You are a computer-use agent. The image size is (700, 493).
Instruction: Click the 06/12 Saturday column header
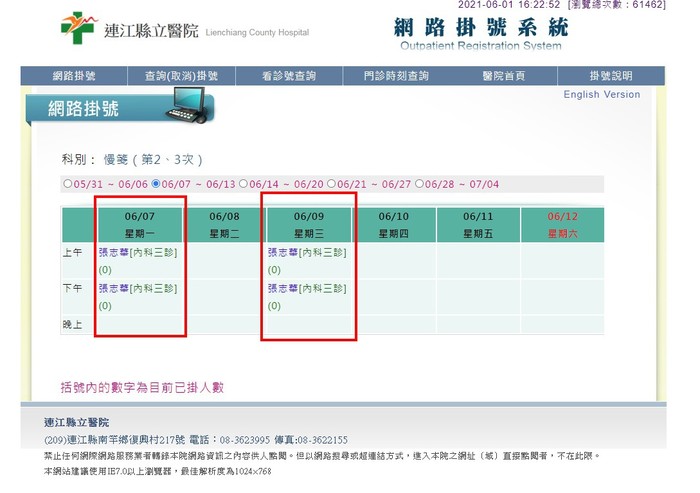tap(562, 224)
